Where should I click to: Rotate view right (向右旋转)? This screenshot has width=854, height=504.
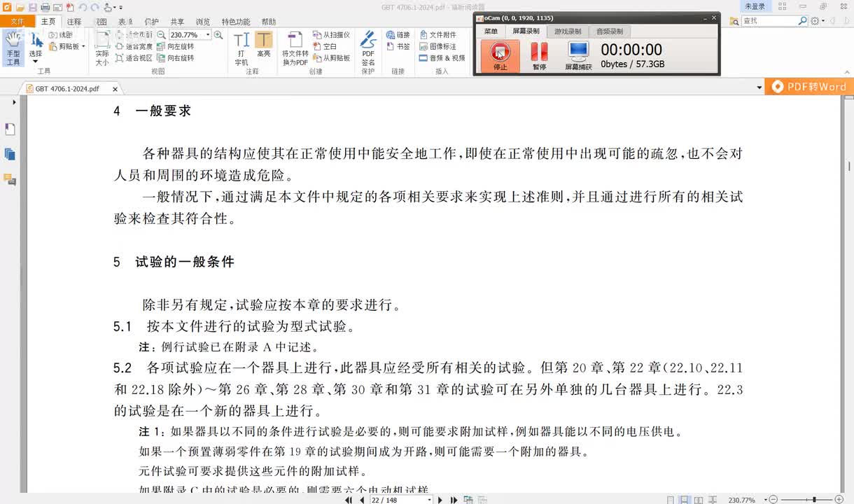click(x=175, y=58)
